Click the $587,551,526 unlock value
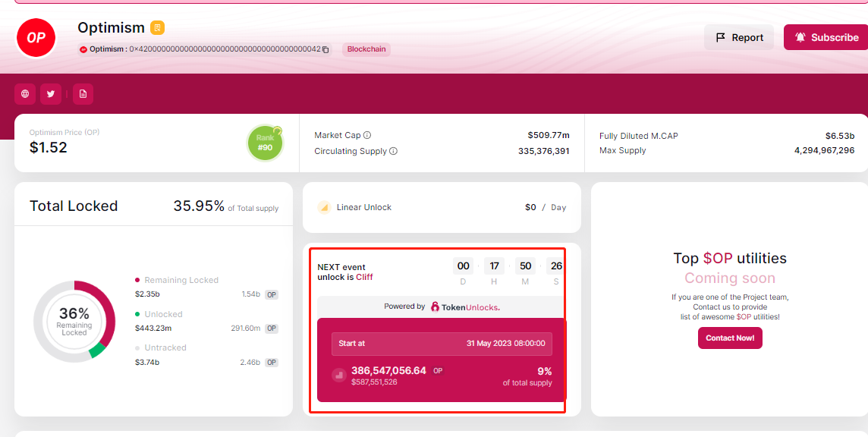This screenshot has width=868, height=437. (x=374, y=382)
